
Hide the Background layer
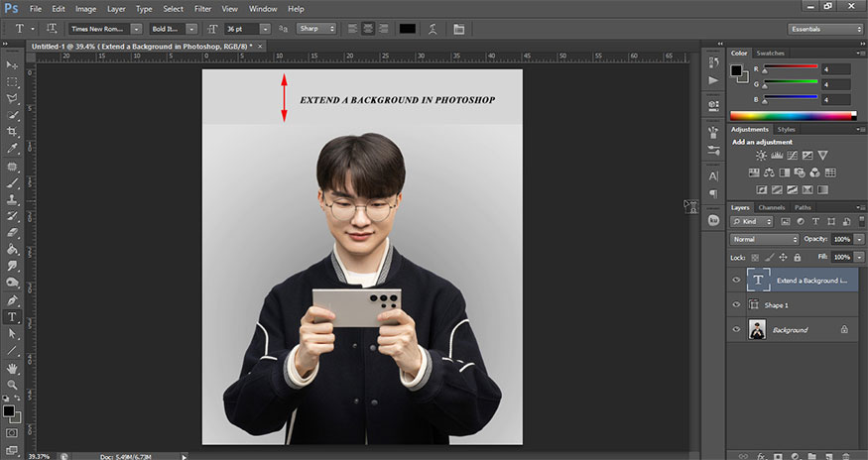(x=736, y=330)
